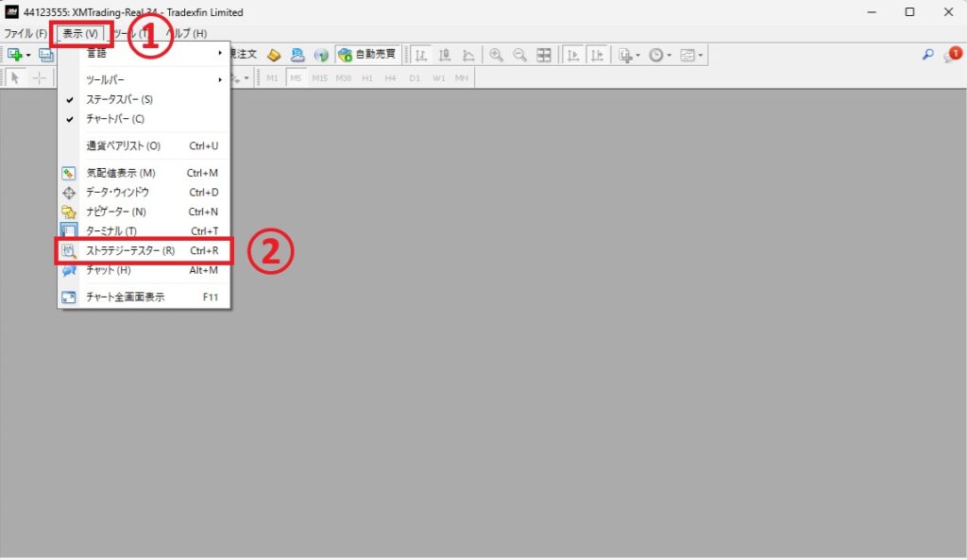Toggle the チャートバー (C) checked item
The width and height of the screenshot is (967, 560).
tap(144, 119)
